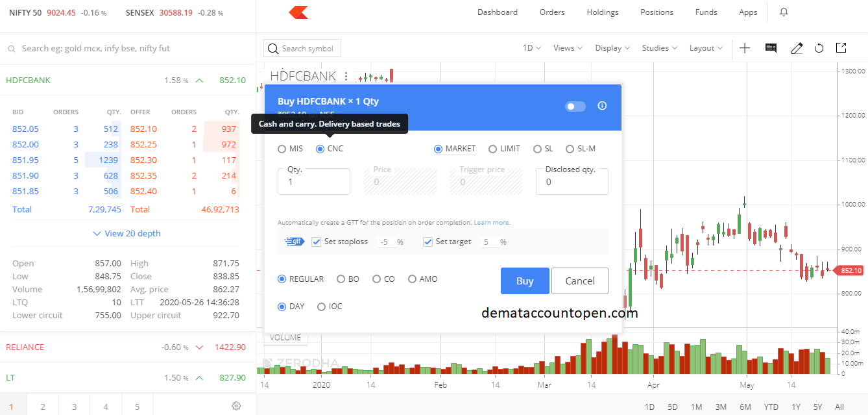Click the Kite logo icon

point(298,12)
